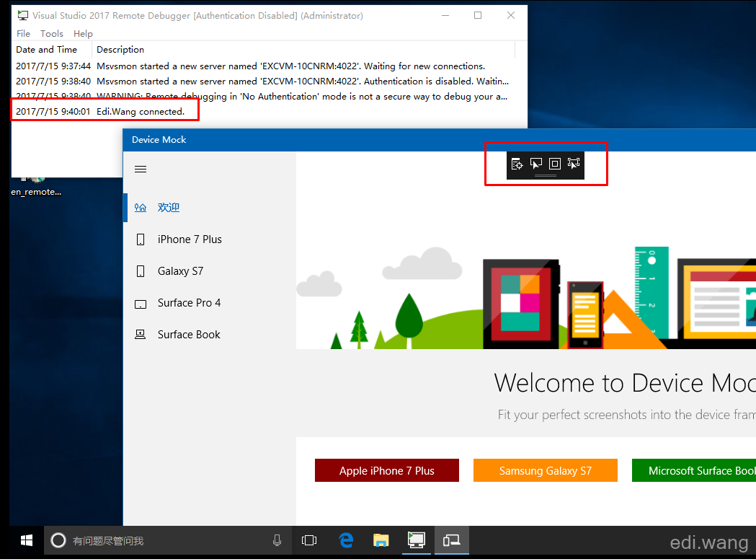The image size is (756, 559).
Task: Click the Remote Debugger title bar icon
Action: click(22, 15)
